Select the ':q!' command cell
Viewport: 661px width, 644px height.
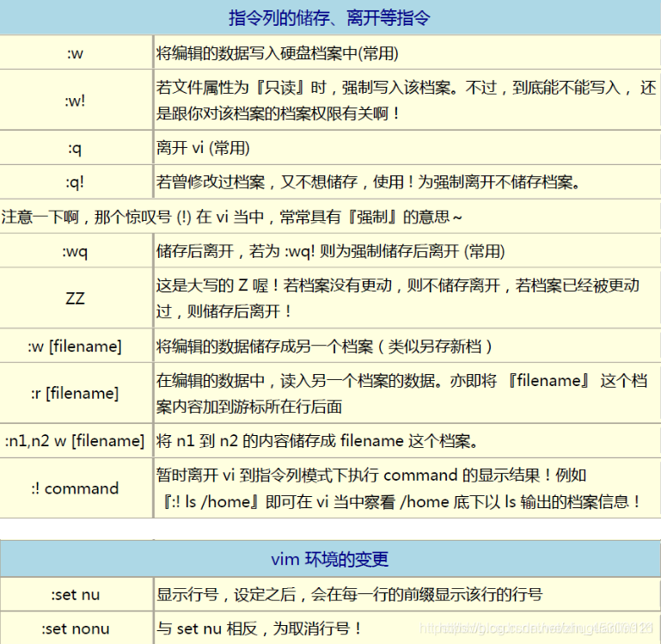tap(76, 181)
